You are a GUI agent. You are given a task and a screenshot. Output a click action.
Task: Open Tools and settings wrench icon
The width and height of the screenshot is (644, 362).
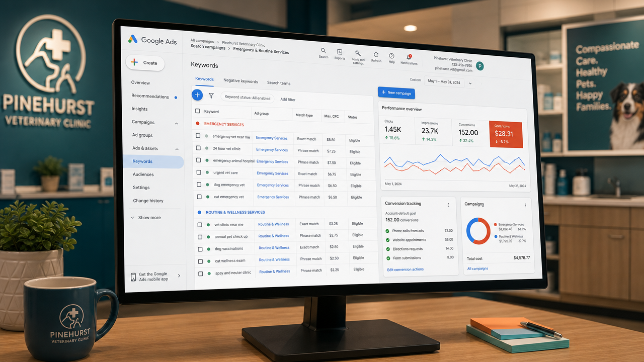tap(358, 53)
